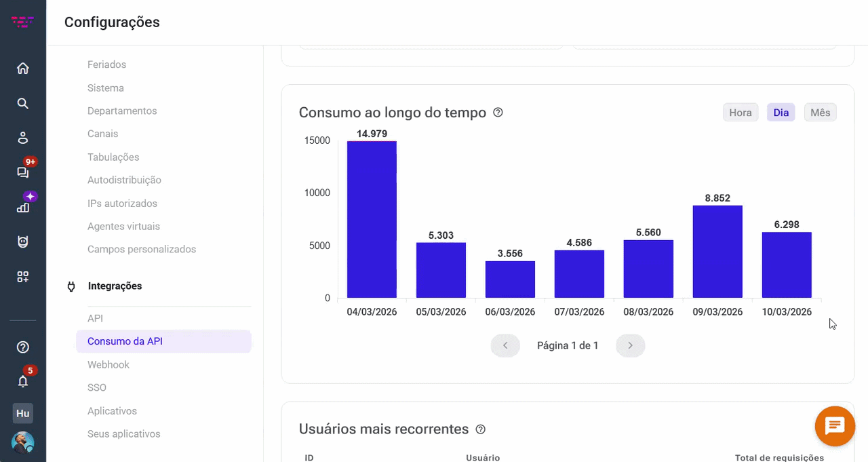The height and width of the screenshot is (462, 868).
Task: Go to next chart page arrow
Action: (630, 345)
